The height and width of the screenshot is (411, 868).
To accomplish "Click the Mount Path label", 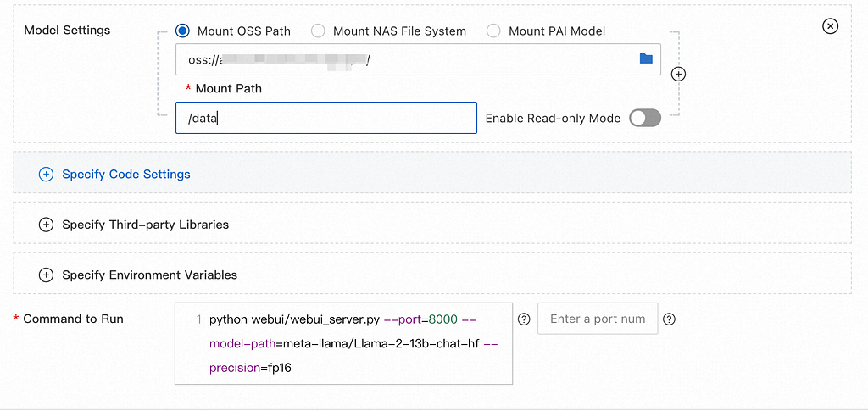I will (228, 88).
